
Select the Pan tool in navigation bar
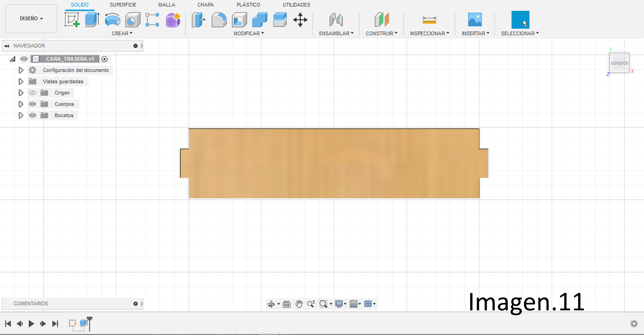pos(299,304)
